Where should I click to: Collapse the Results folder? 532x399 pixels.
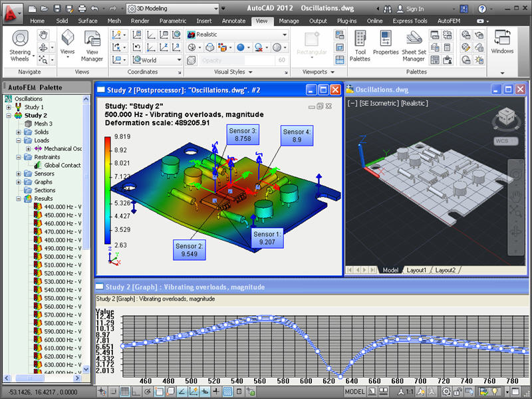[19, 199]
